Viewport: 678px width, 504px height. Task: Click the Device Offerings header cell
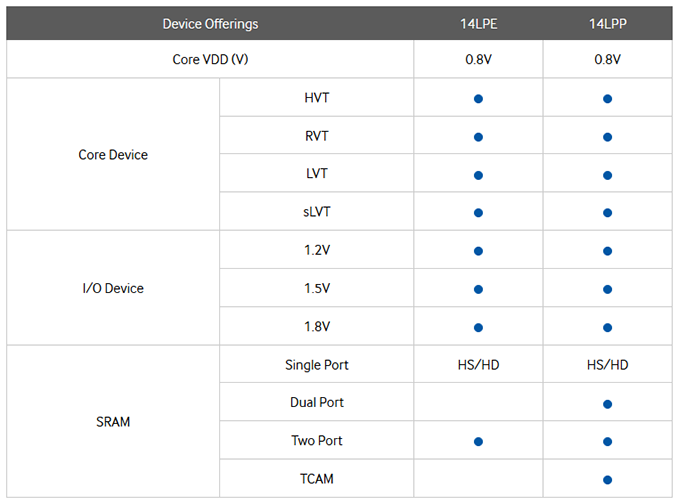[x=210, y=23]
